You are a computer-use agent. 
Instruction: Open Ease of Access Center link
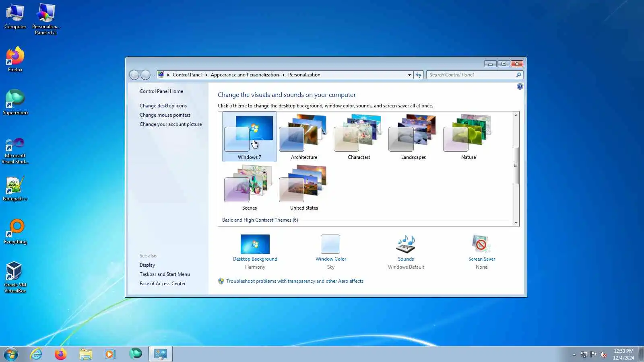pos(163,284)
